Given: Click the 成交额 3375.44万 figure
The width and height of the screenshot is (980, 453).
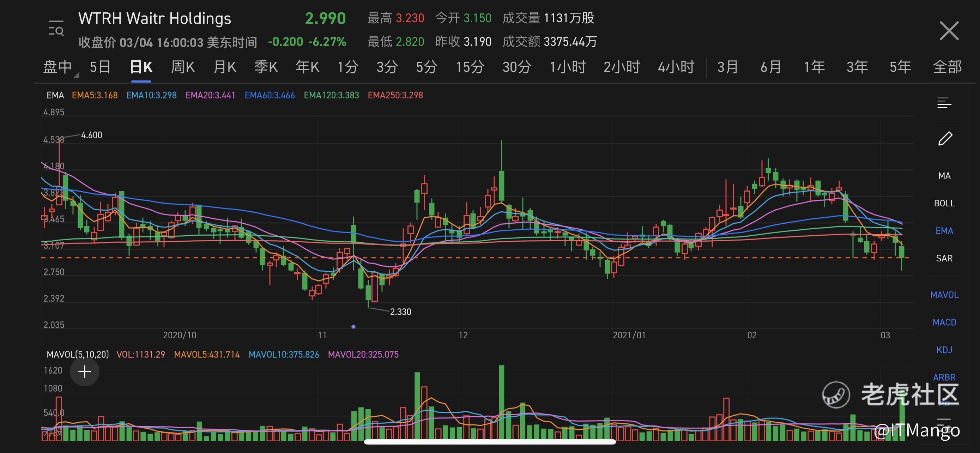Looking at the screenshot, I should pos(550,42).
